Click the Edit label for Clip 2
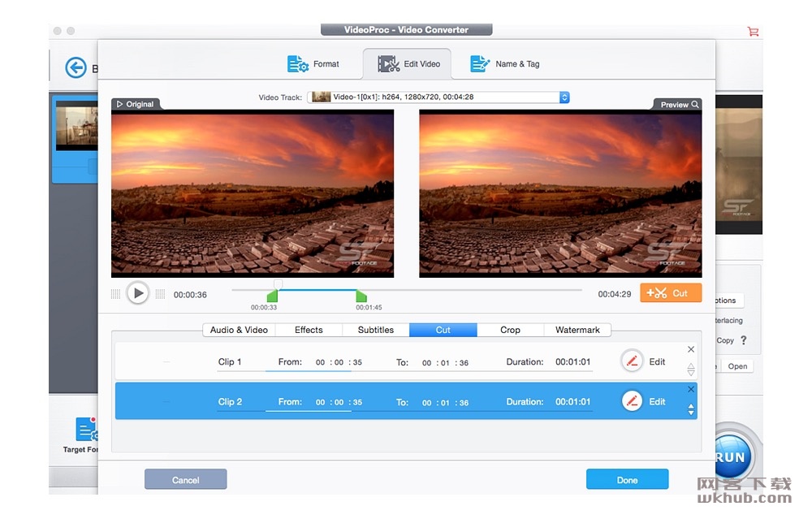812x519 pixels. tap(657, 401)
